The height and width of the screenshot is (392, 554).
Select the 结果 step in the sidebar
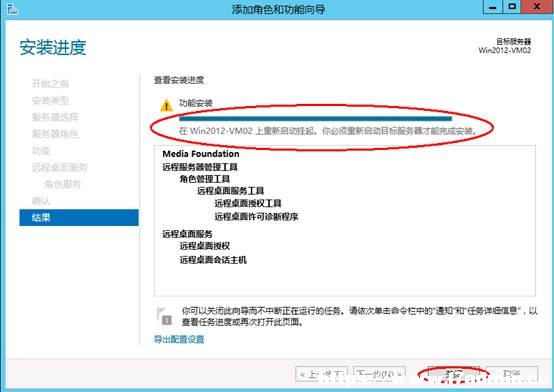click(x=79, y=217)
